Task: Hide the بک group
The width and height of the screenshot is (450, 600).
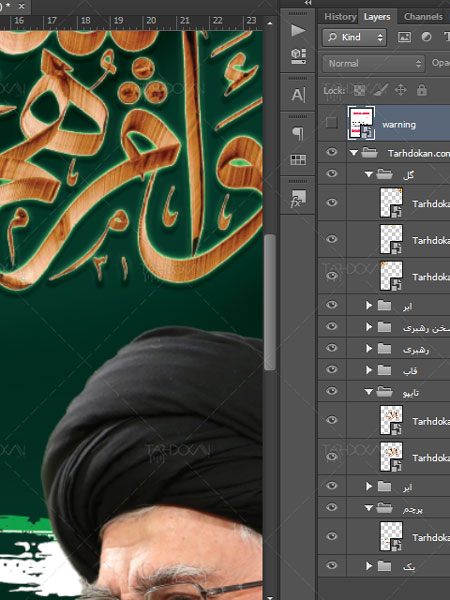Action: point(331,565)
